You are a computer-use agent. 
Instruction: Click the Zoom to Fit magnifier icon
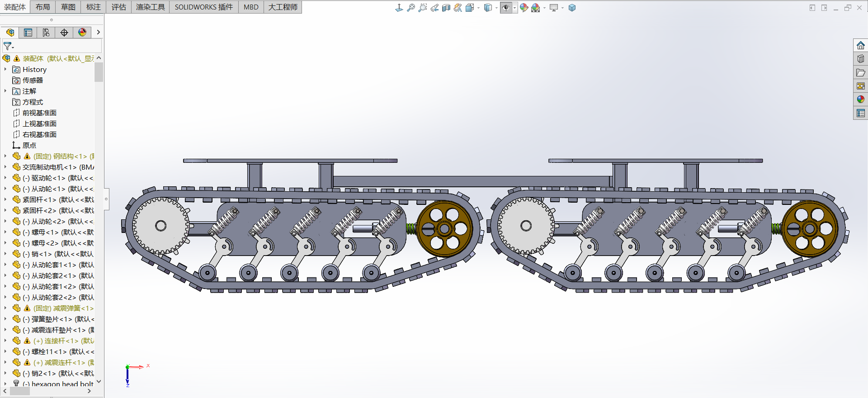click(x=410, y=8)
